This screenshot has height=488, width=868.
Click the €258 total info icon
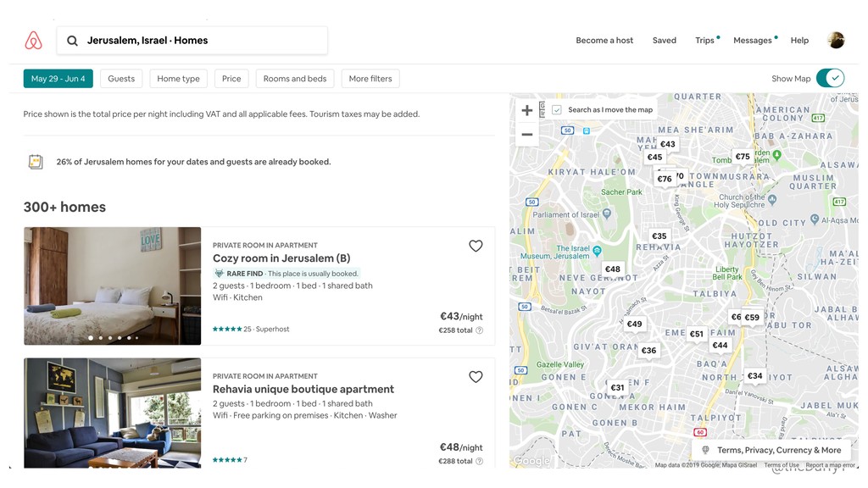pos(480,330)
